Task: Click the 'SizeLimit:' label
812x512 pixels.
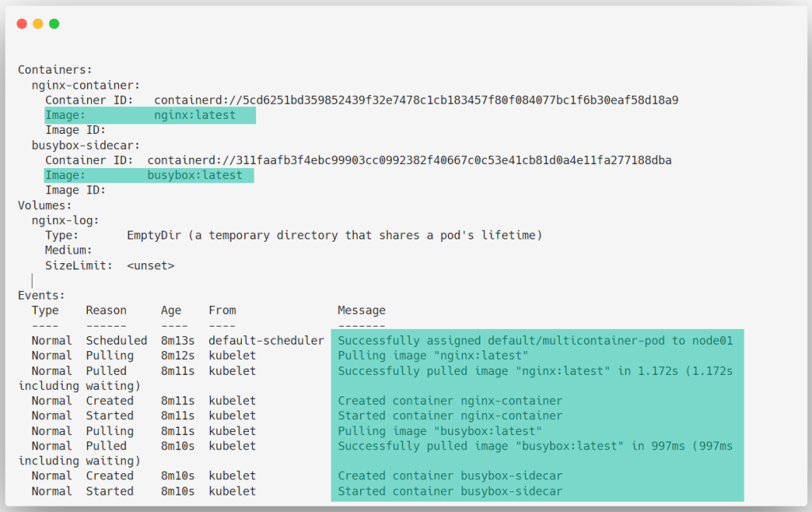Action: (79, 266)
